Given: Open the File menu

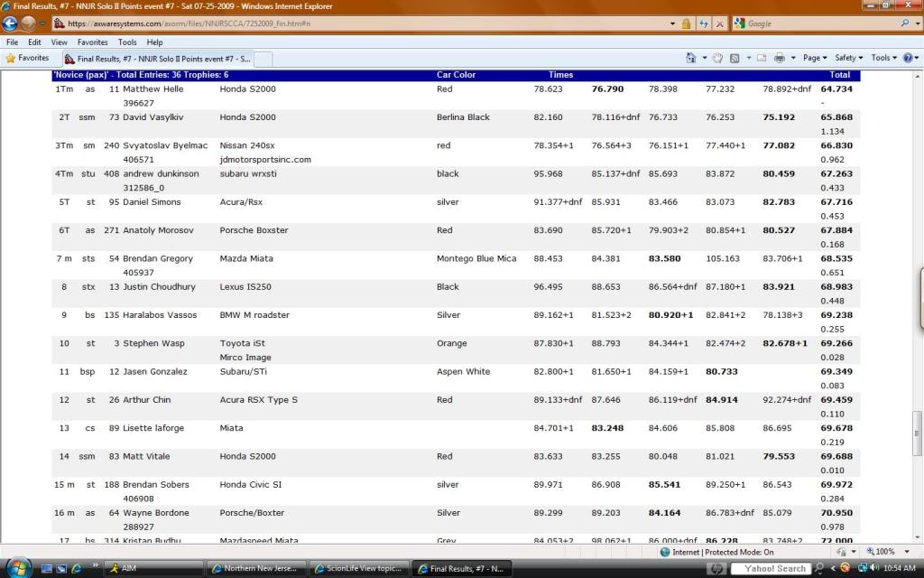Looking at the screenshot, I should click(x=12, y=42).
